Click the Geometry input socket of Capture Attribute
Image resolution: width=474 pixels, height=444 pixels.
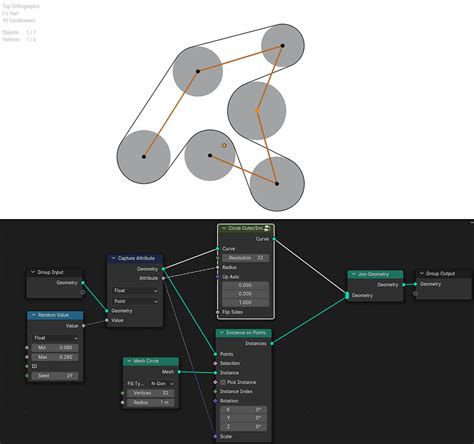click(x=107, y=311)
